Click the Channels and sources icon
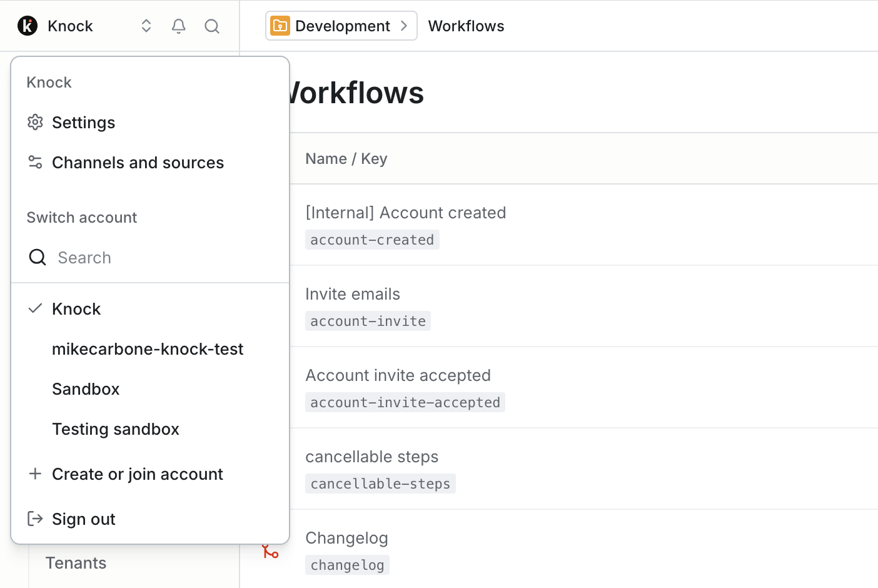Viewport: 878px width, 588px height. coord(35,162)
